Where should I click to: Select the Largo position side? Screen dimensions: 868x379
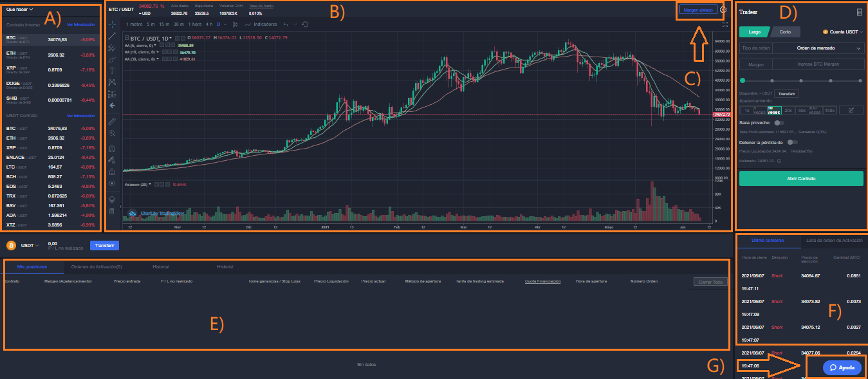click(x=754, y=32)
